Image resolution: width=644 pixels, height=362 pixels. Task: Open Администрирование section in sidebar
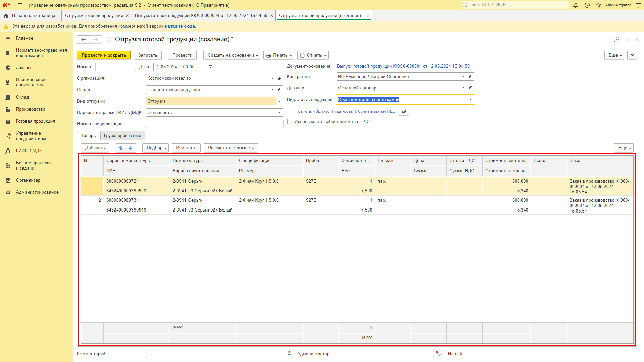(37, 192)
